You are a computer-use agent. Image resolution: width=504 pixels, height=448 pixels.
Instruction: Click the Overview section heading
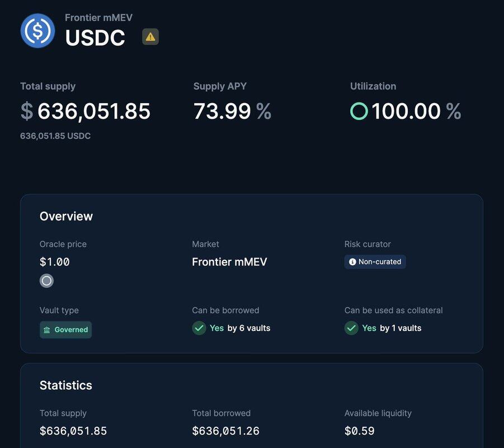66,216
